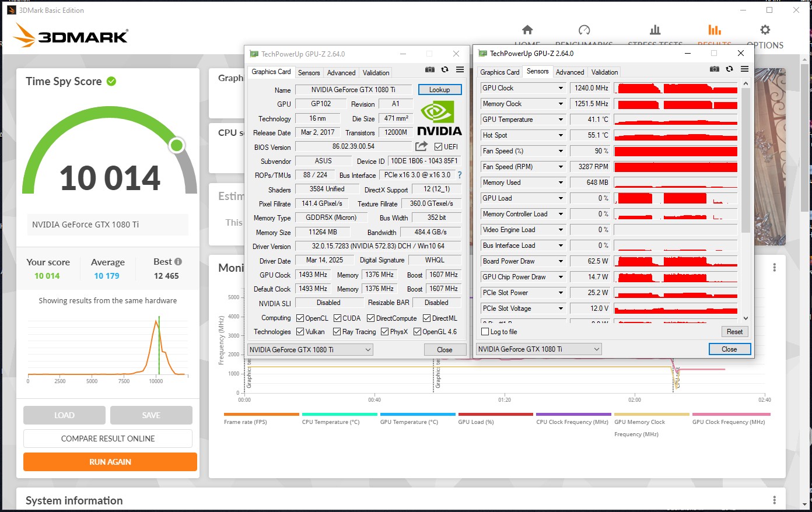812x512 pixels.
Task: Open System information three-dot menu
Action: 774,500
